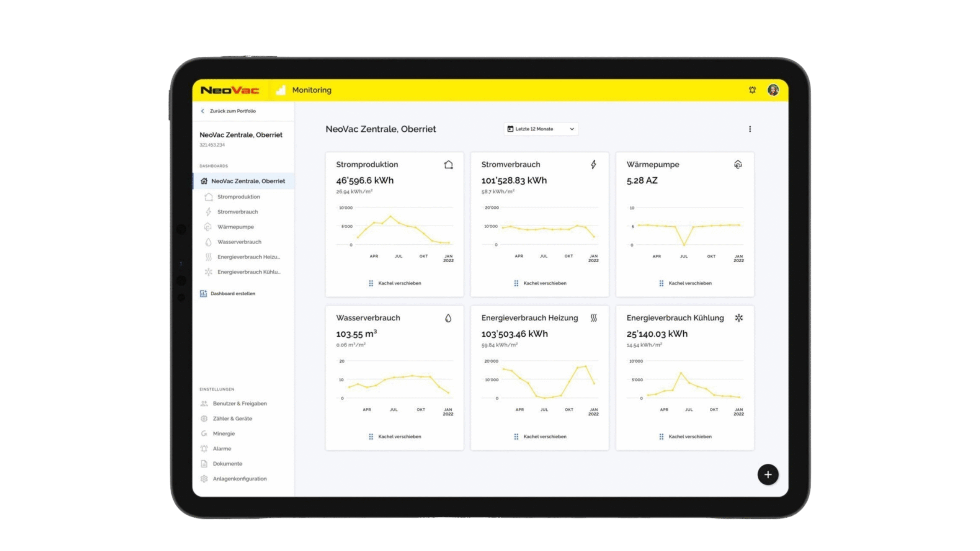Open Anlagenkonfiguration settings entry
Screen dimensions: 980x551
(239, 479)
